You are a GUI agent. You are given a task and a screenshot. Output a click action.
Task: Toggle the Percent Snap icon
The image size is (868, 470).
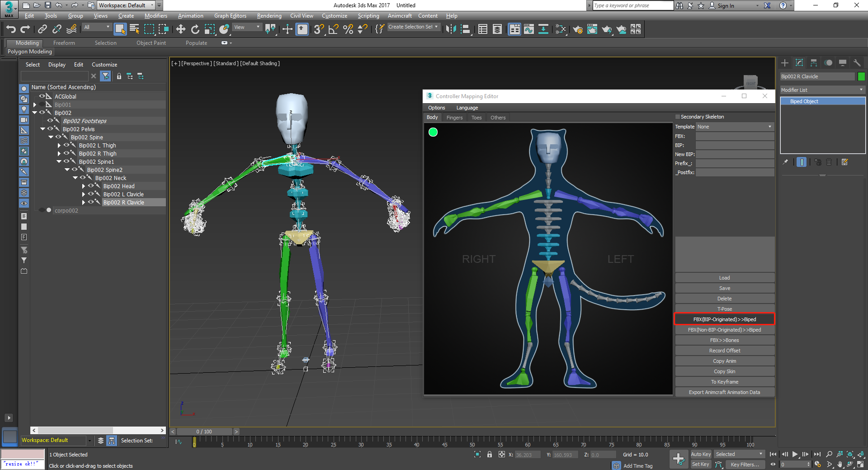348,29
